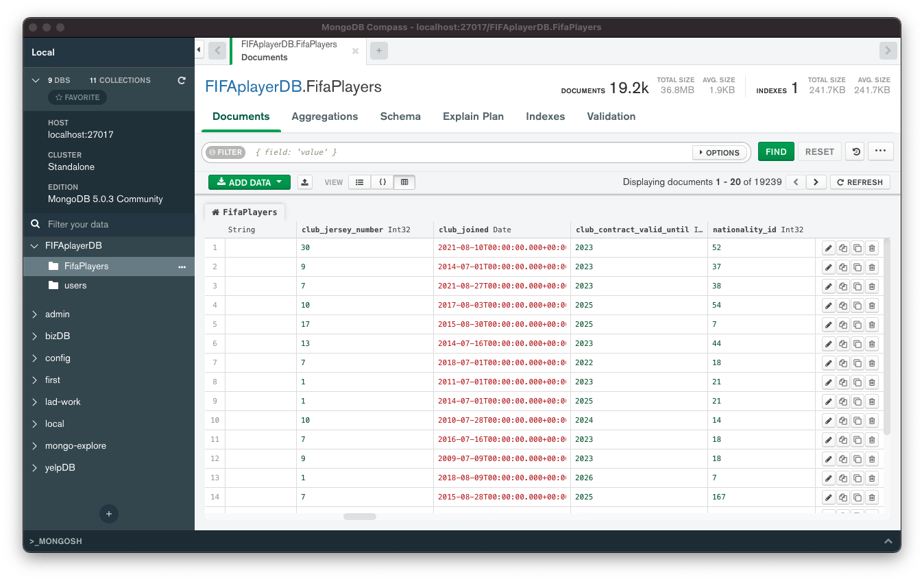Copy document in row 12
This screenshot has height=581, width=924.
(x=843, y=459)
